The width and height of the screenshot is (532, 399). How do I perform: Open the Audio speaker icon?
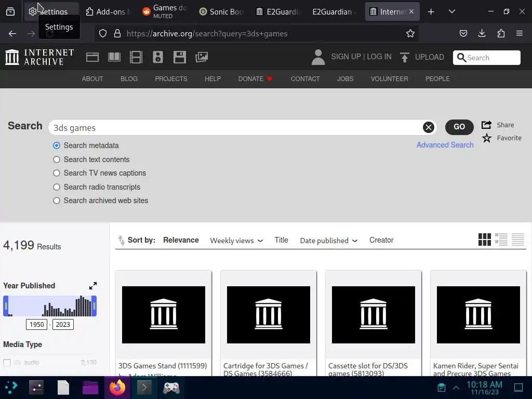158,57
